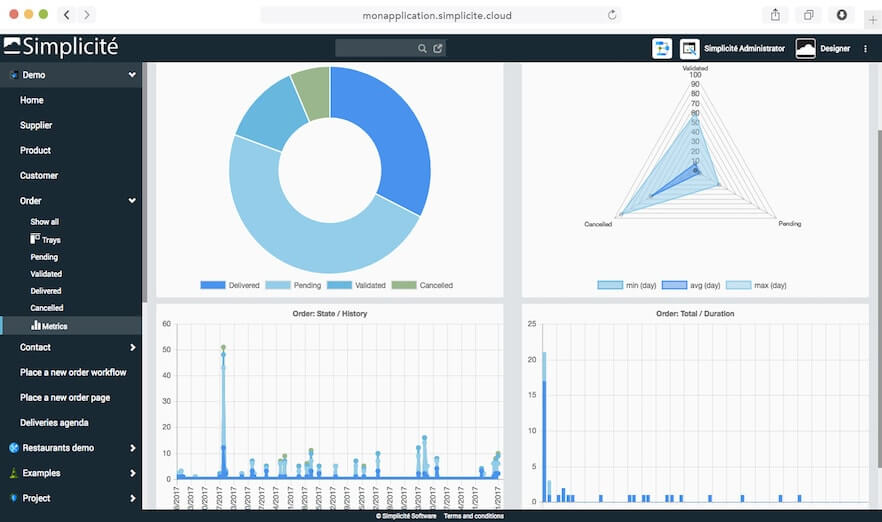Screen dimensions: 882x522
Task: Expand the Examples menu arrow
Action: [x=133, y=473]
